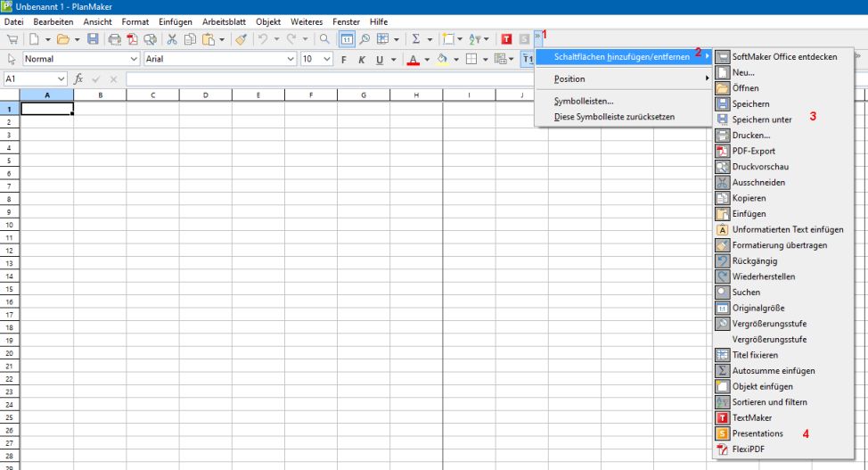Screen dimensions: 868x470
Task: Open the dropdown arrow next to borders icon
Action: pos(485,59)
